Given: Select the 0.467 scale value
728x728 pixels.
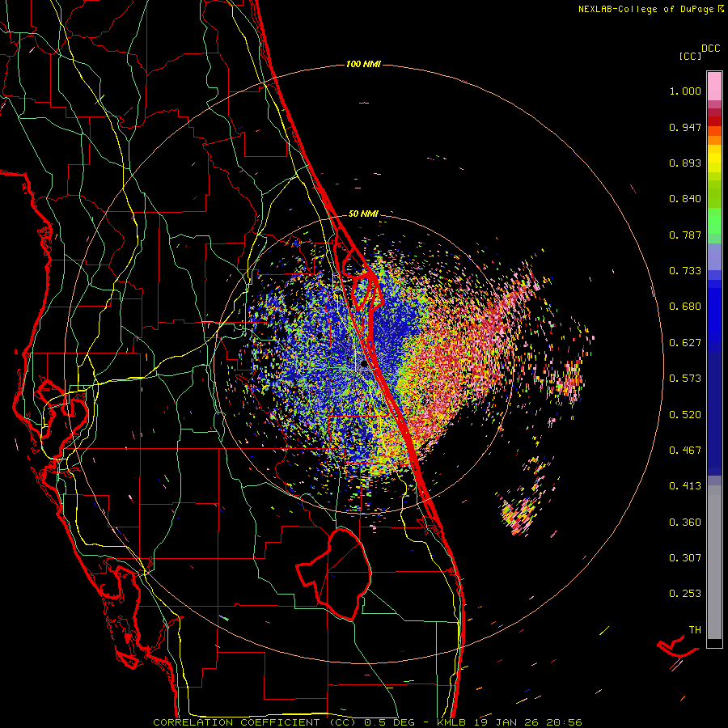Looking at the screenshot, I should click(x=685, y=451).
